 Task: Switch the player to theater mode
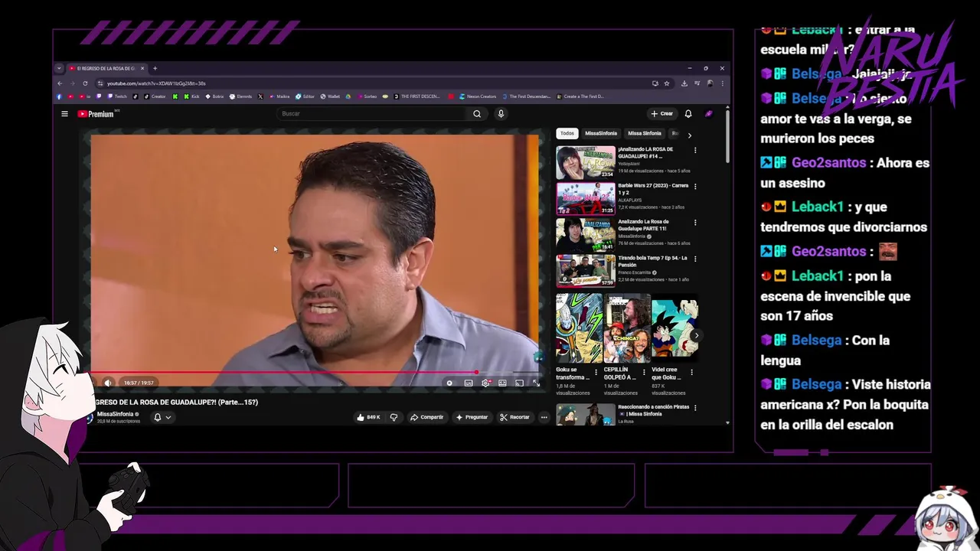pyautogui.click(x=502, y=383)
